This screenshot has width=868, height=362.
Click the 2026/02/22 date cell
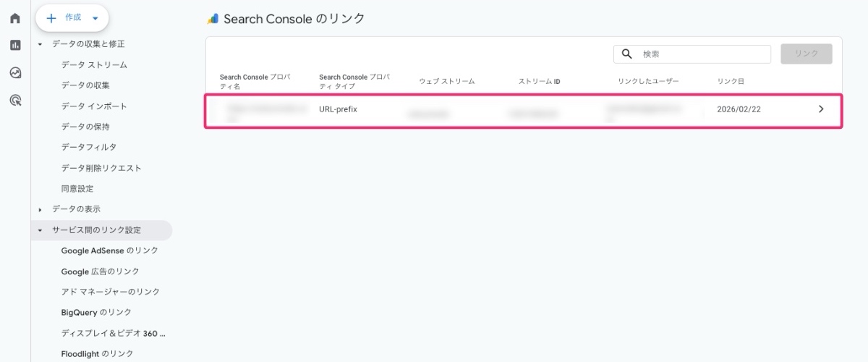(737, 110)
